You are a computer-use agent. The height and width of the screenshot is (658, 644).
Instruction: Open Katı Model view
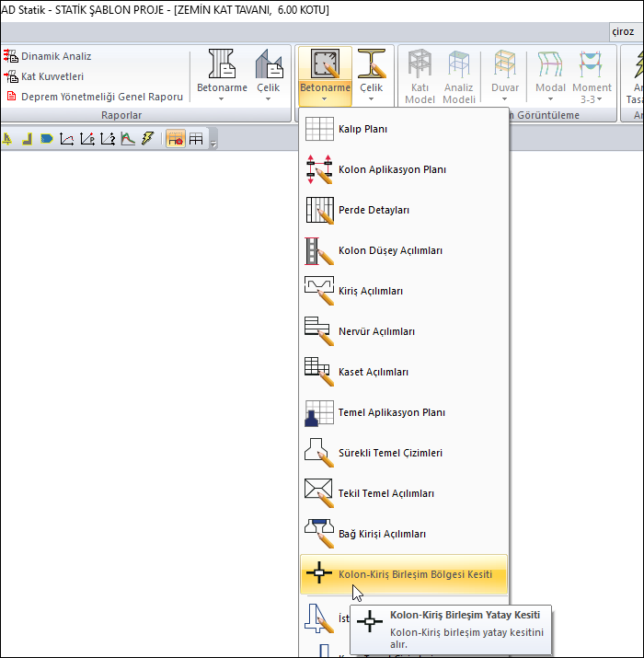(420, 75)
